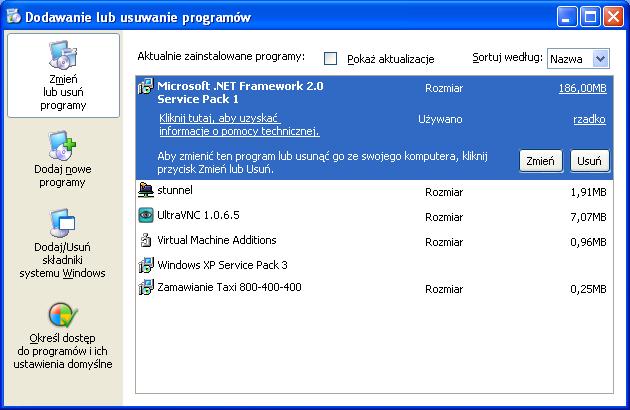Click the Zmień lub usuń programy label

pyautogui.click(x=63, y=92)
